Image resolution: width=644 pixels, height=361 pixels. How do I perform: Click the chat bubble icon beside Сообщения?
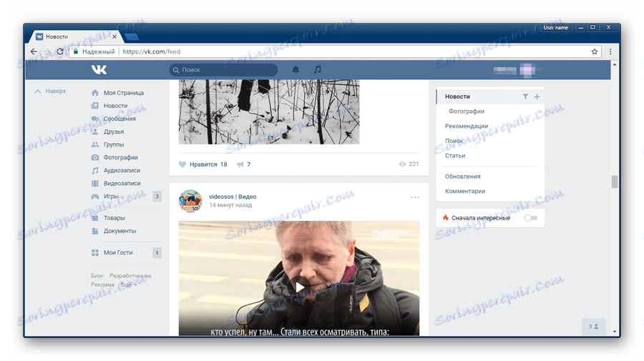click(x=95, y=119)
